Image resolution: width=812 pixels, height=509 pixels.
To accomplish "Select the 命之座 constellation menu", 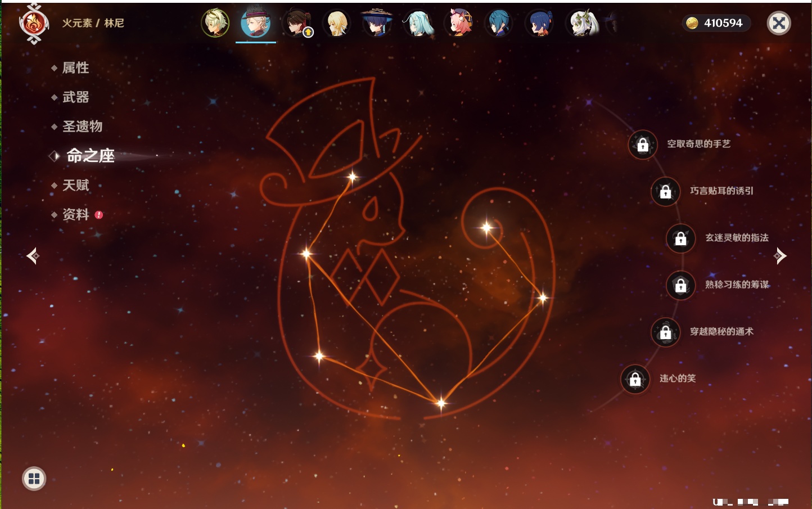I will [90, 156].
